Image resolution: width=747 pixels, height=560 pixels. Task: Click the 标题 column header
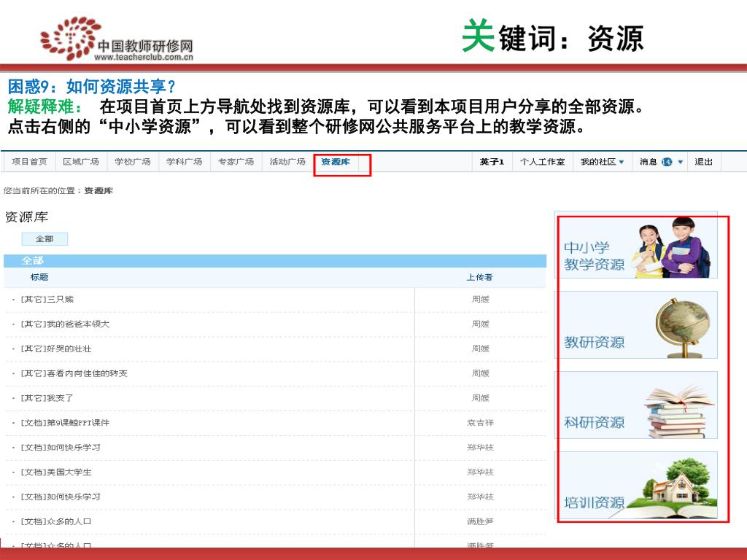39,277
